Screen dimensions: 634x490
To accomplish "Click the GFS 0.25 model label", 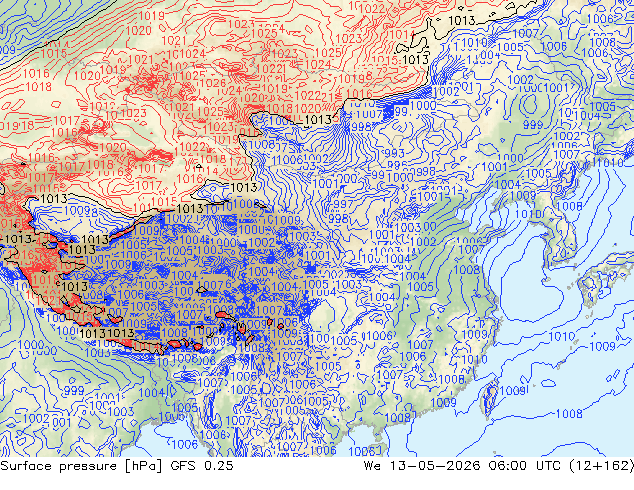I will (202, 466).
